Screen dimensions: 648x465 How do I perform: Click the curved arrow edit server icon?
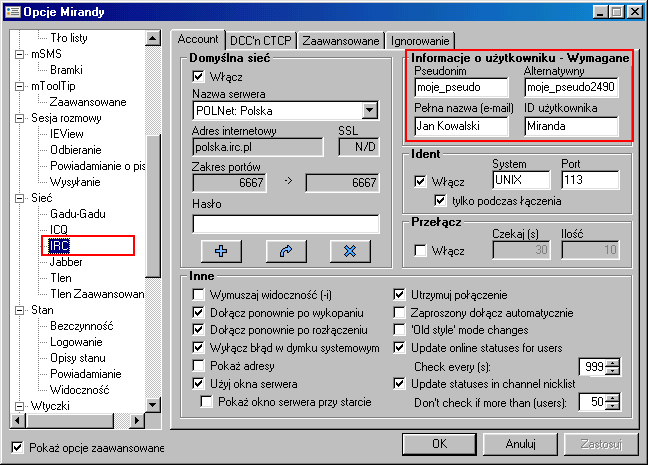coord(285,250)
